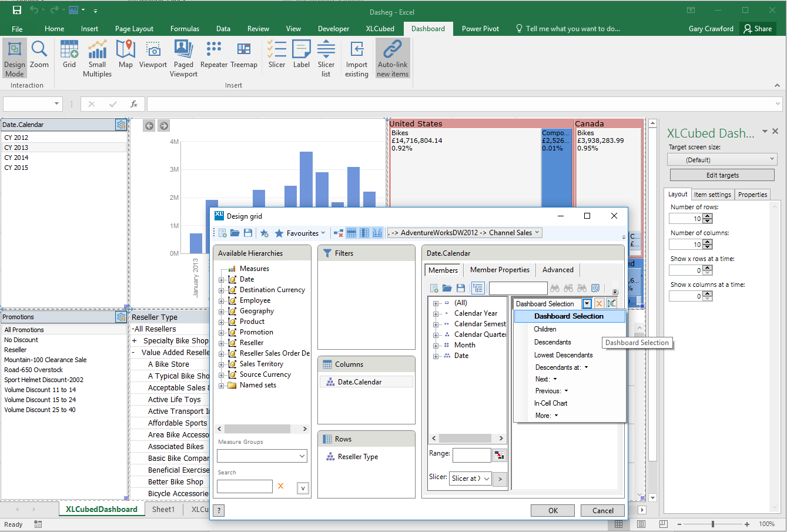The image size is (787, 532).
Task: Click the open folder icon in Design grid toolbar
Action: click(235, 233)
